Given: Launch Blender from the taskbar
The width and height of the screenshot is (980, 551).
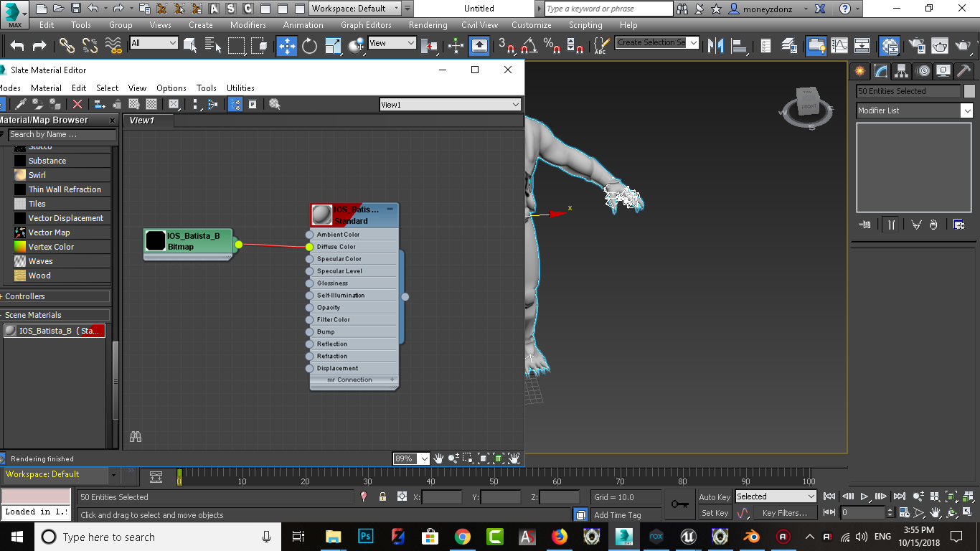Looking at the screenshot, I should tap(751, 537).
